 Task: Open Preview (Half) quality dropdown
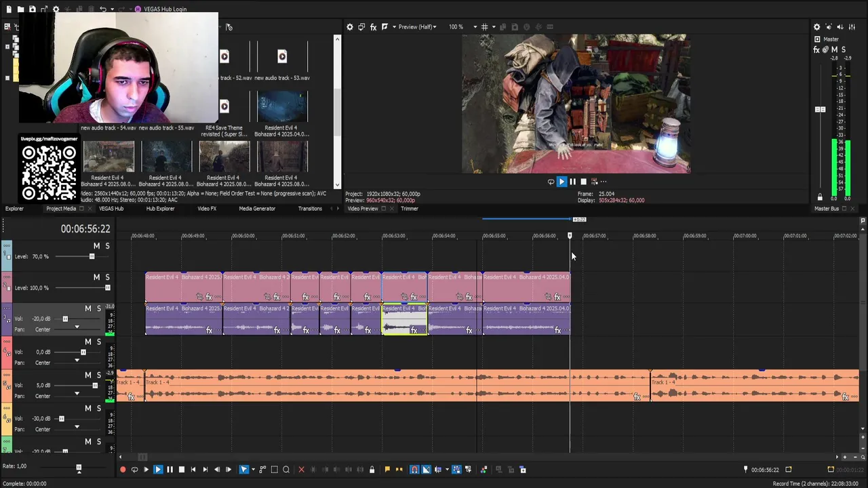click(418, 27)
